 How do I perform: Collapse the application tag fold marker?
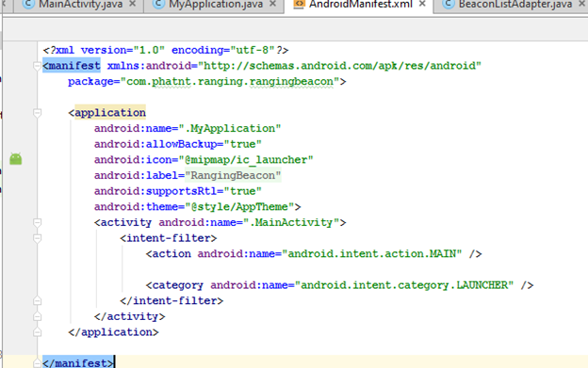[x=37, y=113]
